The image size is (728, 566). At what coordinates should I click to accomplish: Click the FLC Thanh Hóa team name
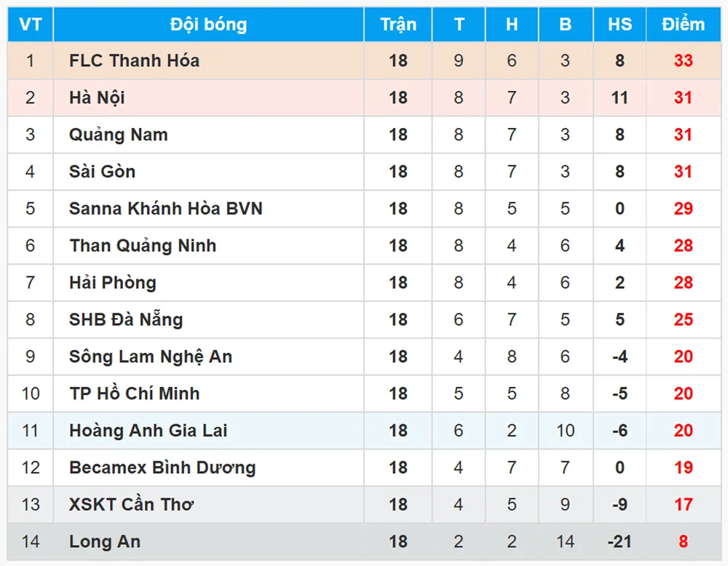point(134,61)
